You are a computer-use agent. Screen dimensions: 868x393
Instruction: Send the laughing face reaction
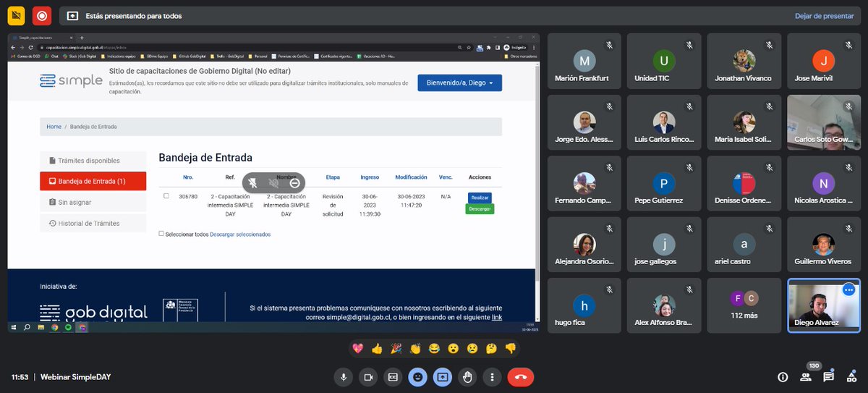click(x=433, y=348)
